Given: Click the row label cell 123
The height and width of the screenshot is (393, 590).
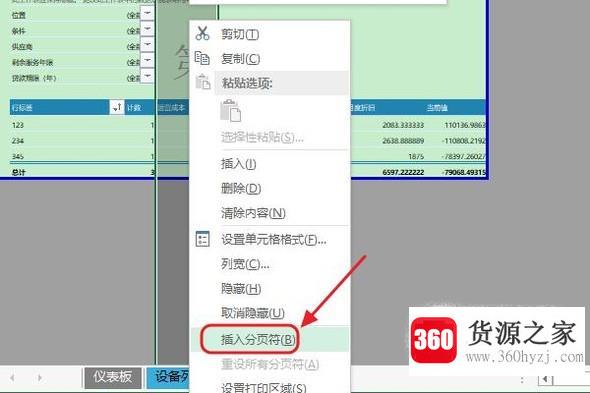Looking at the screenshot, I should (x=18, y=125).
